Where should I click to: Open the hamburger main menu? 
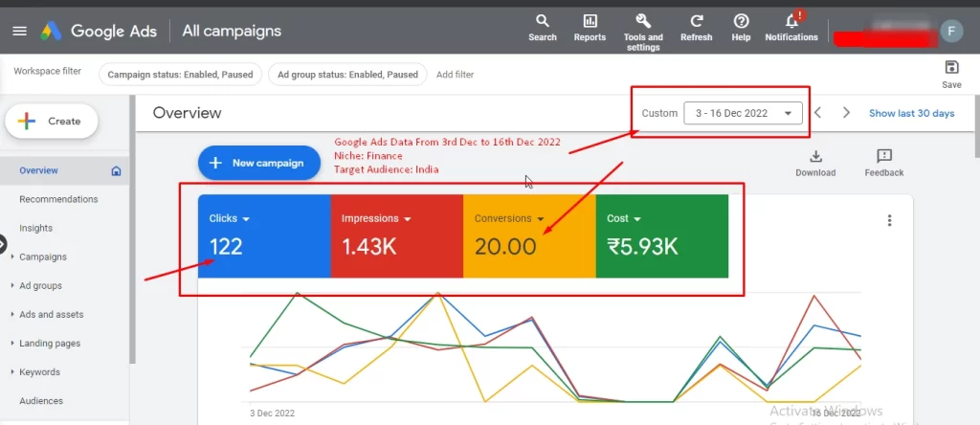point(19,31)
